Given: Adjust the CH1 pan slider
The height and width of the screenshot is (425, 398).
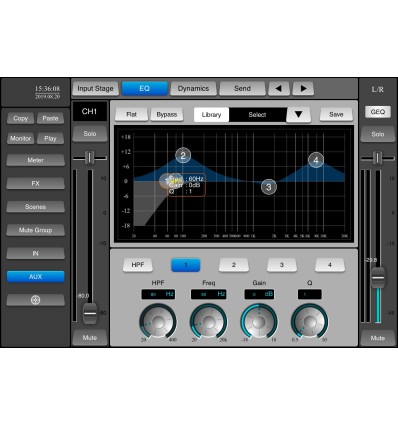Looking at the screenshot, I should (89, 158).
